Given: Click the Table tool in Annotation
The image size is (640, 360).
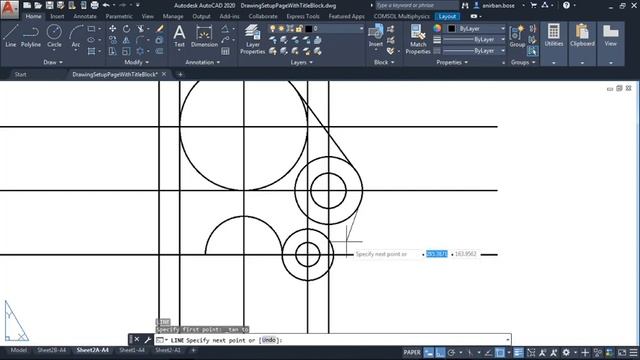Looking at the screenshot, I should (x=225, y=51).
